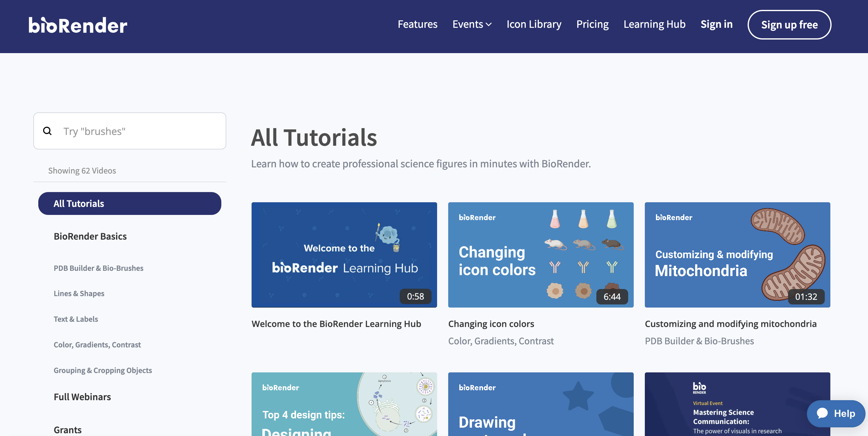The width and height of the screenshot is (868, 436).
Task: Click the Changing icon colors title
Action: (x=491, y=324)
